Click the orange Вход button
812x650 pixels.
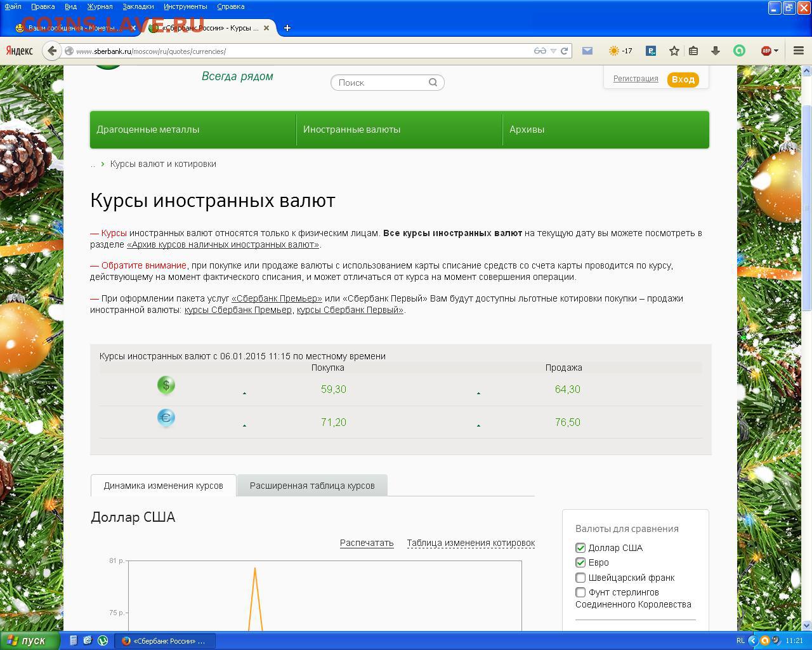pos(683,79)
